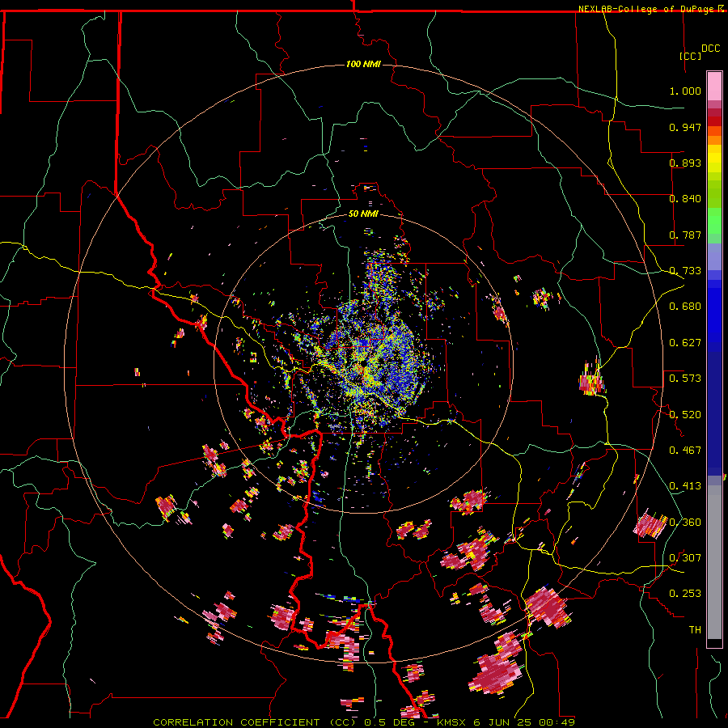Click the 0.413 scale value

[685, 486]
